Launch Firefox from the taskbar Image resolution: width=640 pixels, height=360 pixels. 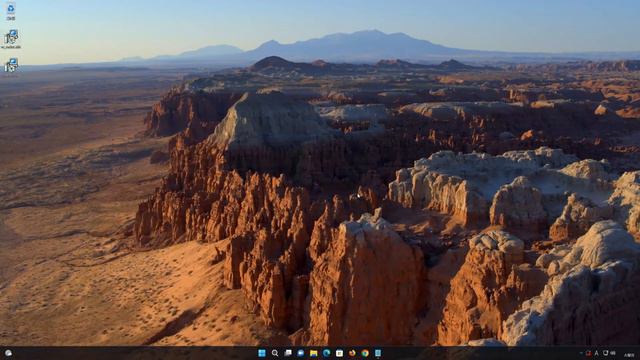coord(352,353)
